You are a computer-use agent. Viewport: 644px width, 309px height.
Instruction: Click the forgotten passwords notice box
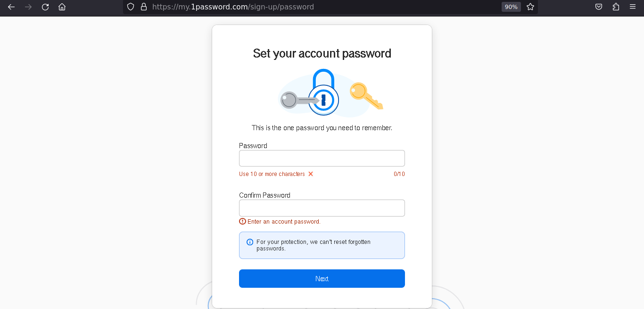point(322,245)
